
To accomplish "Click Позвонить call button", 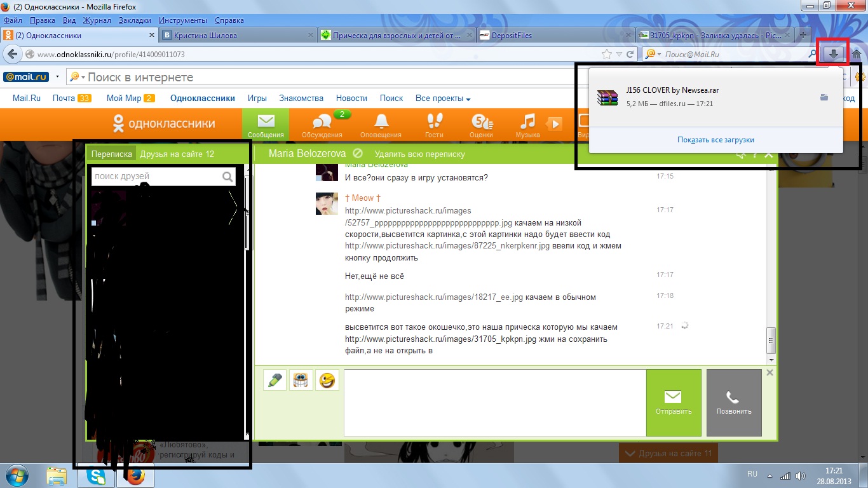I will coord(734,403).
